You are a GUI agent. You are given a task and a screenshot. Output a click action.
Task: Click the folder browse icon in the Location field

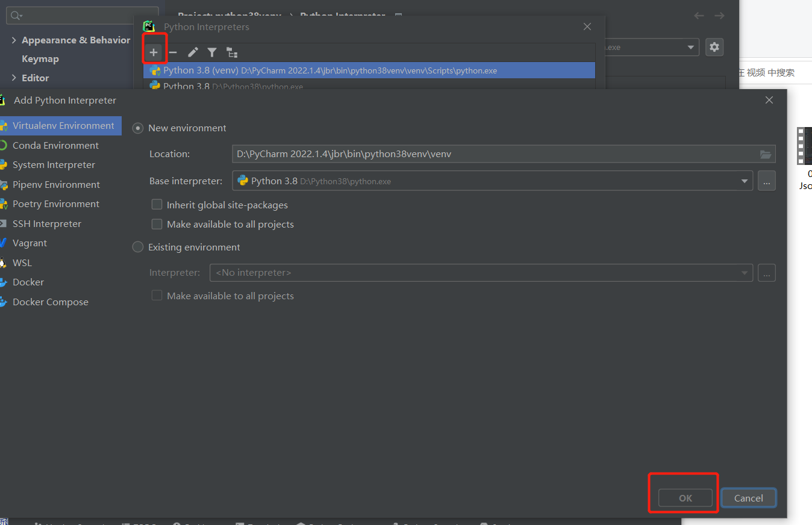[x=766, y=154]
